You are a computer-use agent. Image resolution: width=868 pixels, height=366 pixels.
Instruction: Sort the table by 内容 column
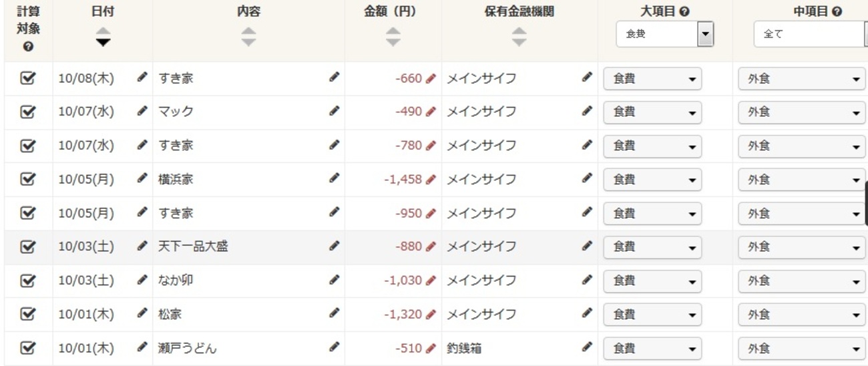tap(248, 37)
